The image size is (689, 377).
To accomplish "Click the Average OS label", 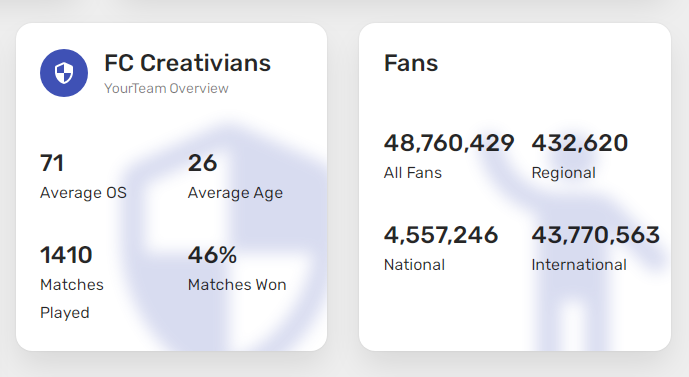I will (x=83, y=193).
